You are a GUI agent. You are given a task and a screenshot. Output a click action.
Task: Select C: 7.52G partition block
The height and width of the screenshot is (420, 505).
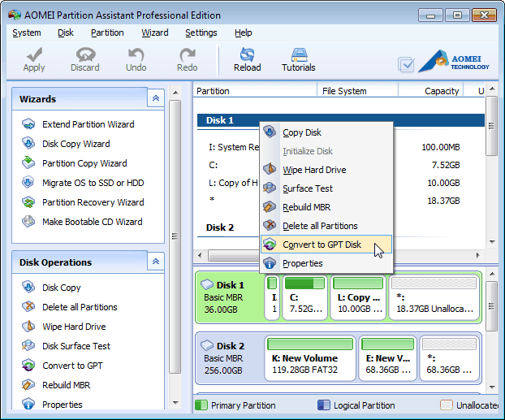pyautogui.click(x=304, y=297)
